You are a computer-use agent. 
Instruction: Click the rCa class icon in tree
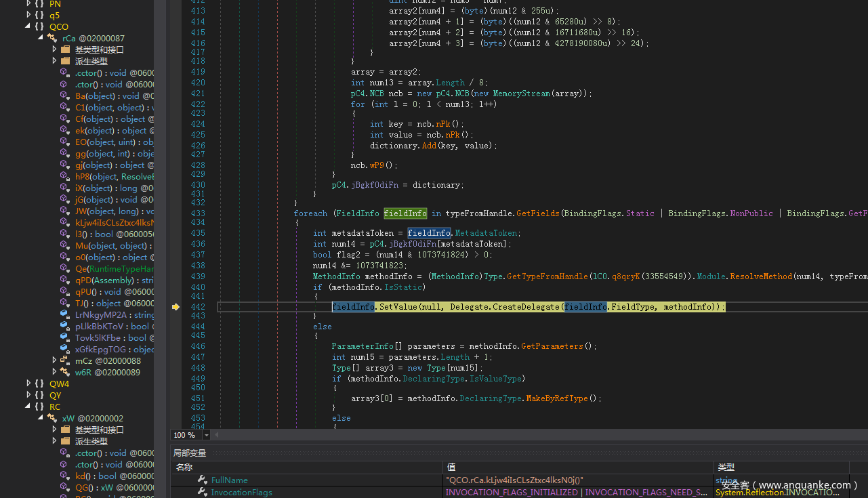tap(52, 39)
